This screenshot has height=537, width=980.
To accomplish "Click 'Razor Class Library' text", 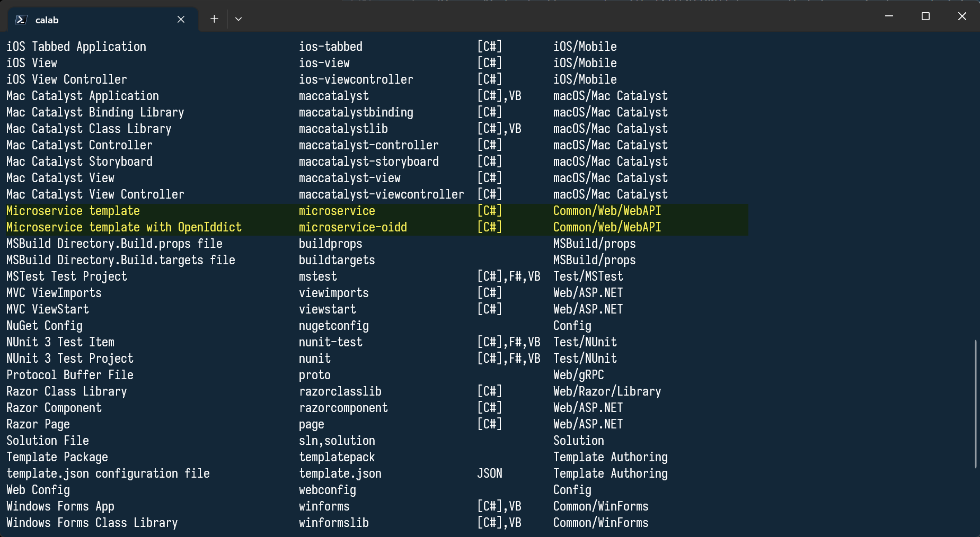I will 67,391.
